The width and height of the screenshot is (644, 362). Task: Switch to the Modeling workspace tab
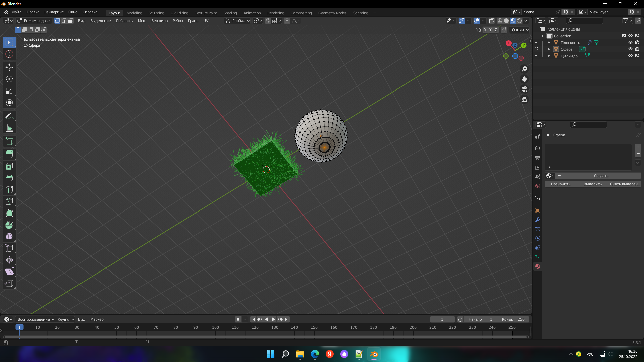click(135, 13)
